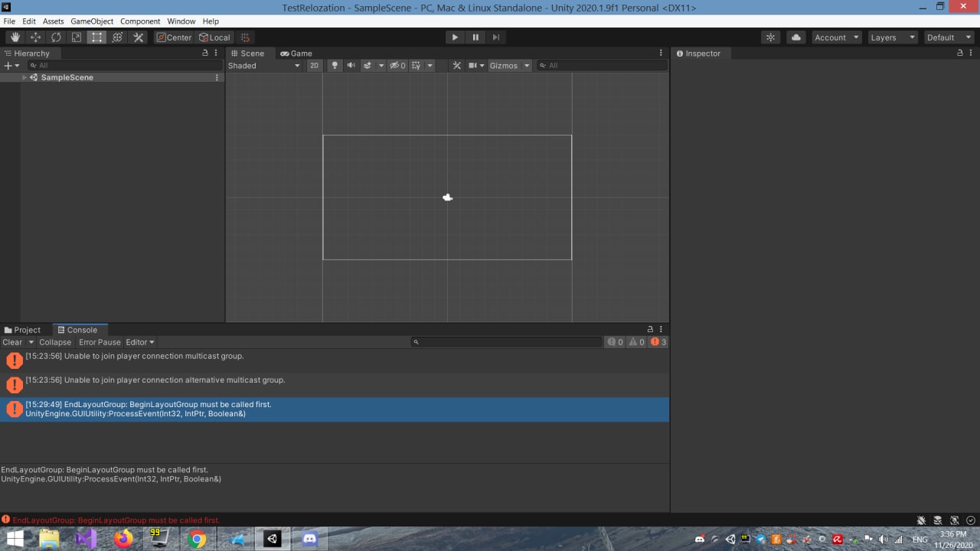Clear the Console log
This screenshot has height=551, width=980.
(x=12, y=342)
